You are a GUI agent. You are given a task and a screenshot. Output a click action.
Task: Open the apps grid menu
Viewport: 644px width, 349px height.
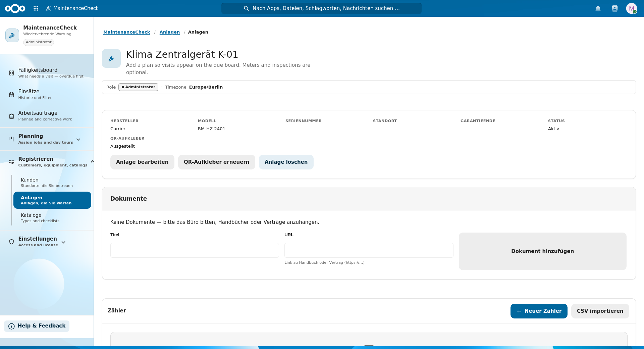pos(36,8)
